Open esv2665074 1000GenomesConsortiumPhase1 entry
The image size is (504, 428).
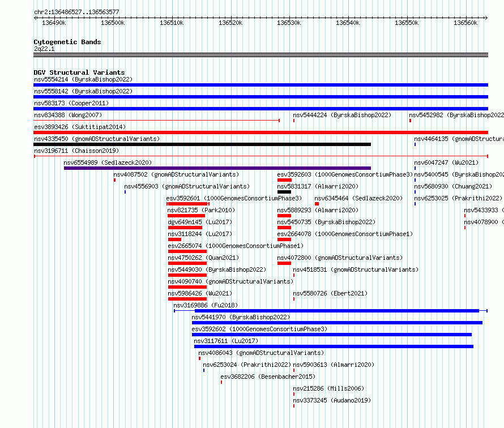[x=236, y=246]
